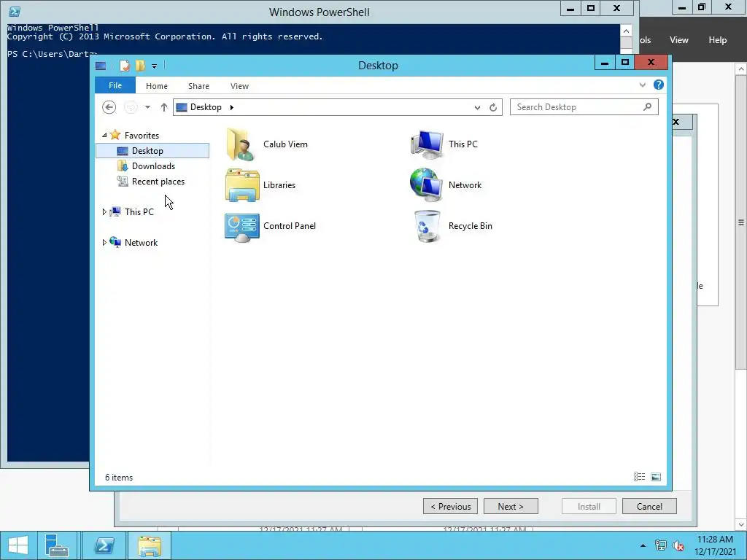
Task: Show hidden tray icons arrow
Action: tap(643, 545)
